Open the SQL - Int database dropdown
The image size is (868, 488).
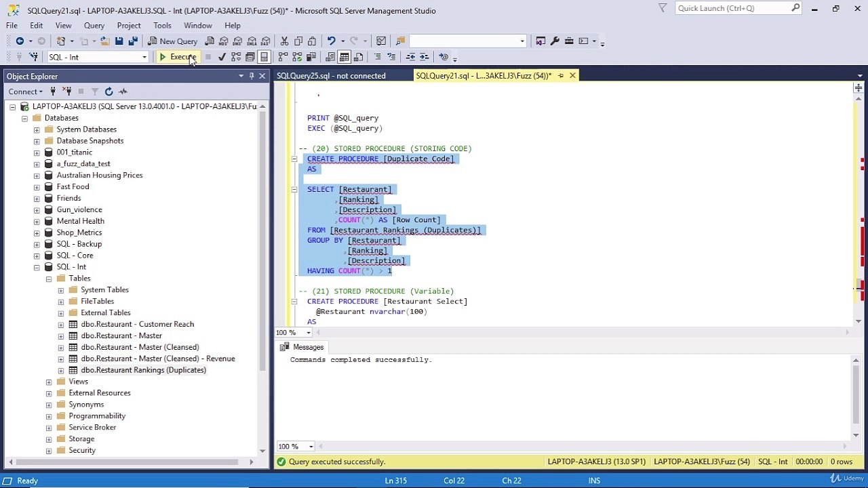[x=98, y=57]
